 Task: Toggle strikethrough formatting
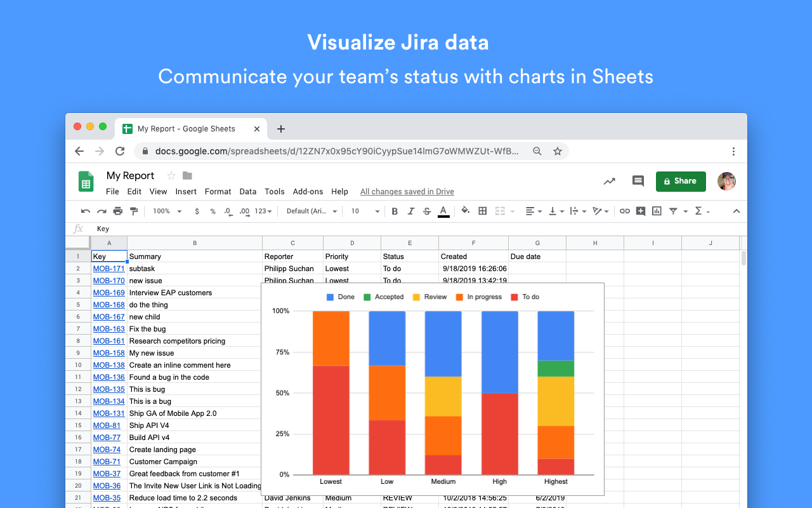[427, 211]
